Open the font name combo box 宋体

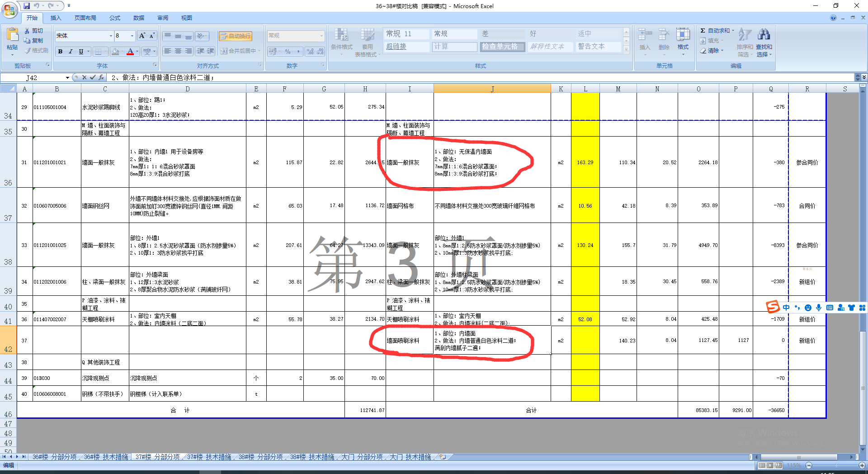click(x=84, y=36)
